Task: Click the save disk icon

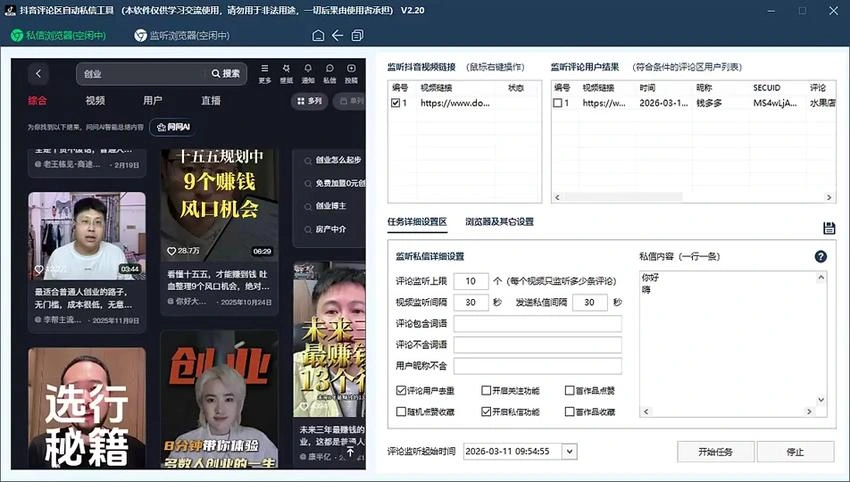Action: pyautogui.click(x=829, y=228)
